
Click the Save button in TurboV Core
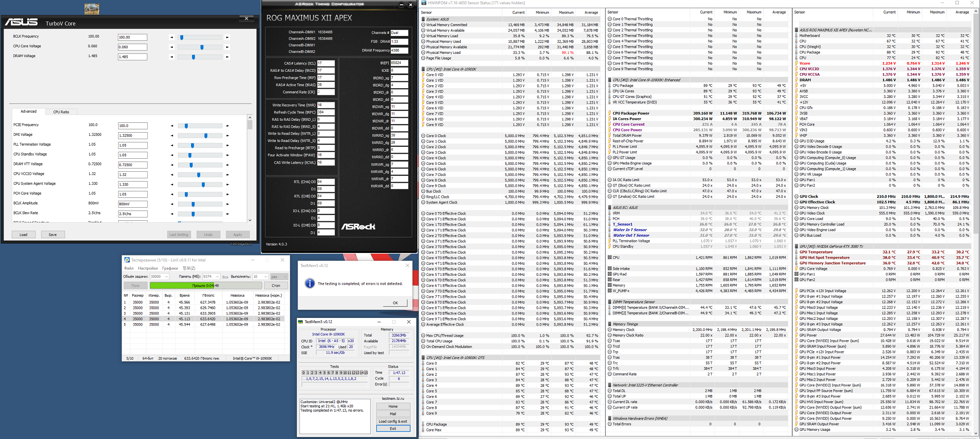pyautogui.click(x=53, y=235)
